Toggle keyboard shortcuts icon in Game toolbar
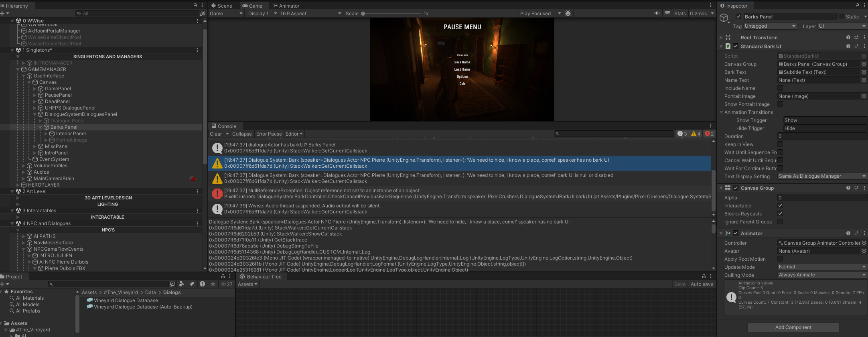 pos(667,13)
